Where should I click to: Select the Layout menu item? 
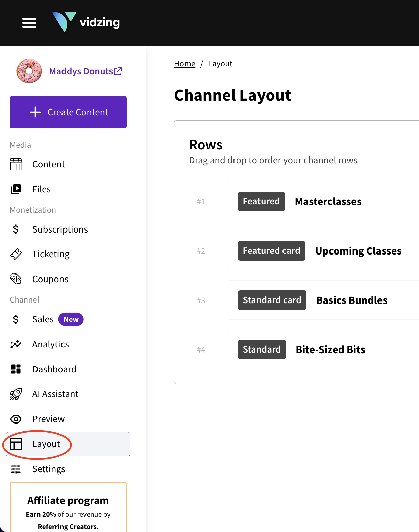click(x=68, y=444)
